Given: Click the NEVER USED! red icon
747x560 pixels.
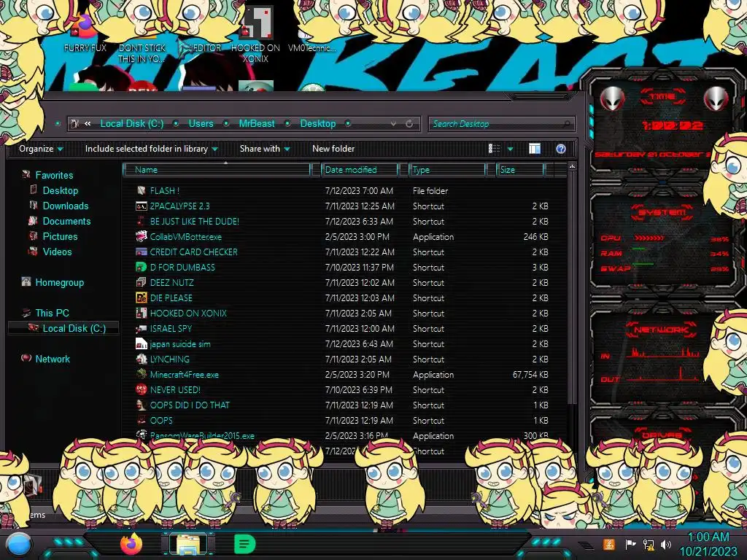Looking at the screenshot, I should click(141, 389).
